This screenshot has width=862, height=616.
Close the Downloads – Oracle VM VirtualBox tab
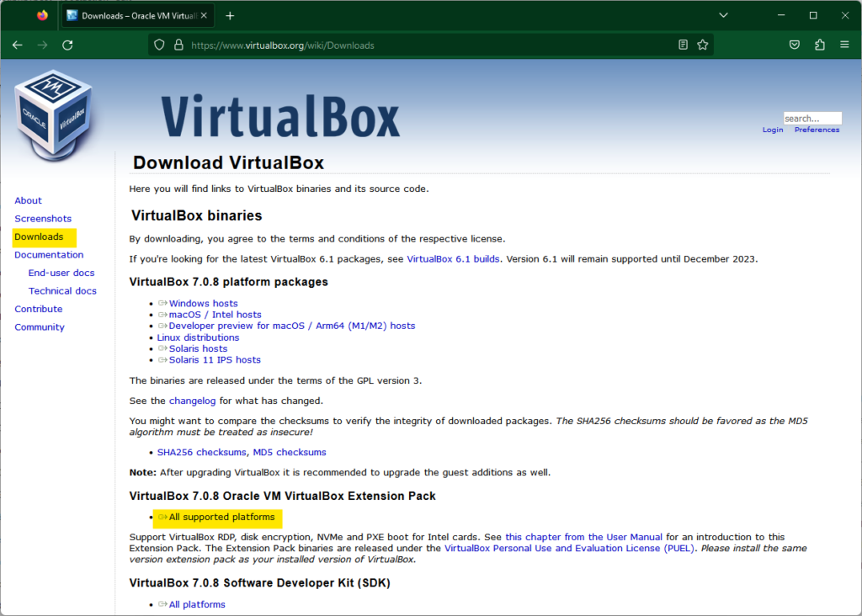204,16
